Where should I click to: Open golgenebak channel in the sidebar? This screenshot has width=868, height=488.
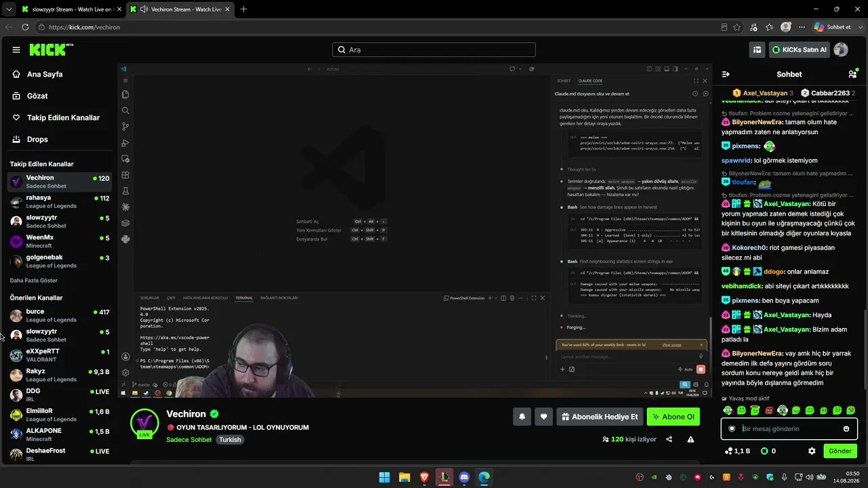tap(60, 262)
